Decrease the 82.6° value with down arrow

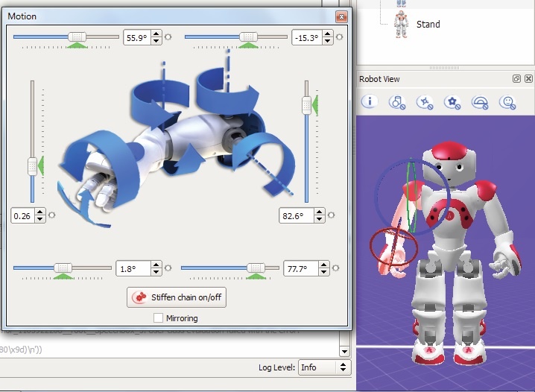point(319,219)
